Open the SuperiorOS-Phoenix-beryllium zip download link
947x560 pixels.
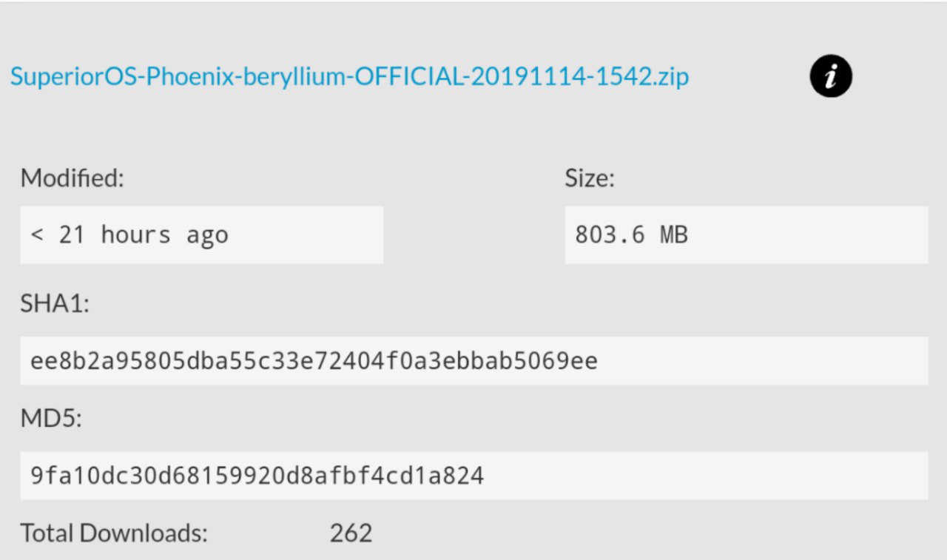(x=349, y=76)
